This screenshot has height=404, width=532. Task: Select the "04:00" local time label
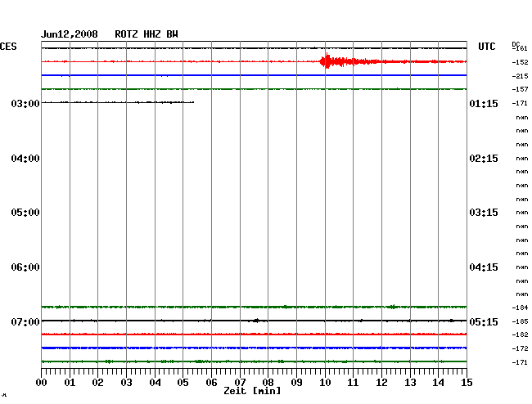tap(25, 159)
